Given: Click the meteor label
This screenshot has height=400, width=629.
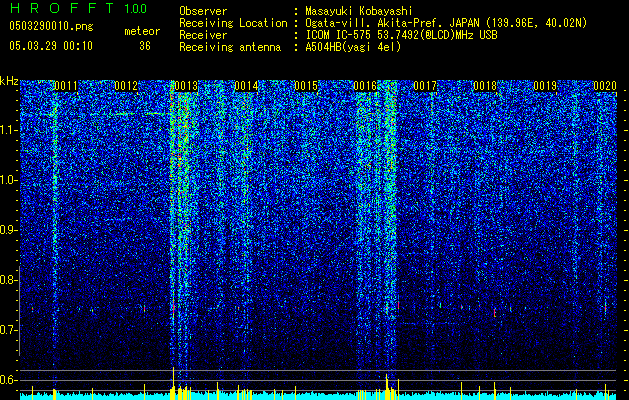Looking at the screenshot, I should tap(142, 31).
